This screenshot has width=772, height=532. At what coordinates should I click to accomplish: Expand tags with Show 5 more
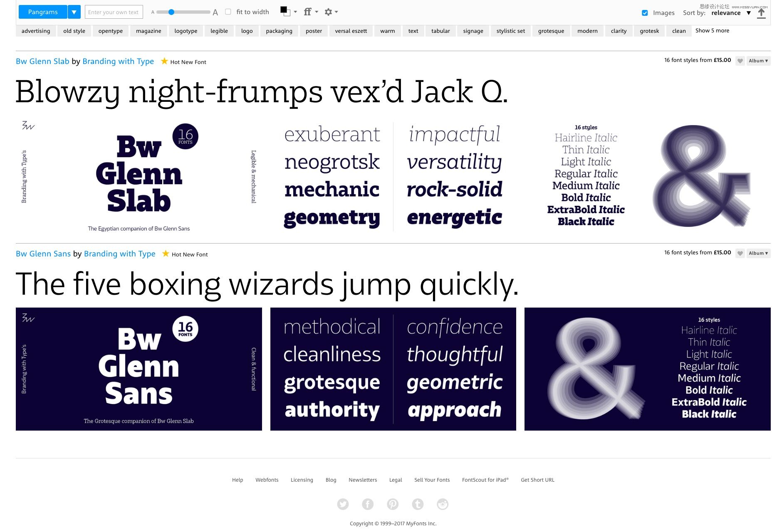712,30
